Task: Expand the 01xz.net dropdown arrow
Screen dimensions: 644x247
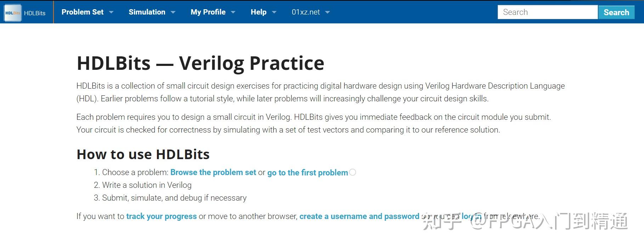Action: (328, 12)
